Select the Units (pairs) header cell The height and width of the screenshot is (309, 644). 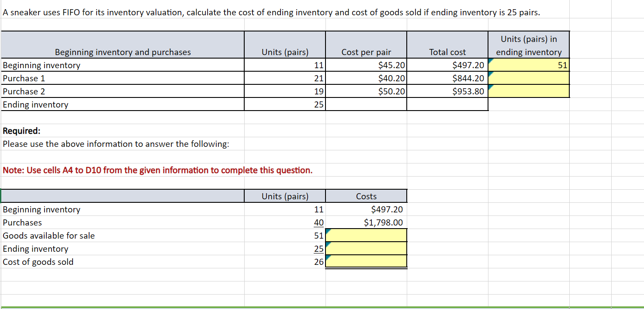click(x=284, y=52)
